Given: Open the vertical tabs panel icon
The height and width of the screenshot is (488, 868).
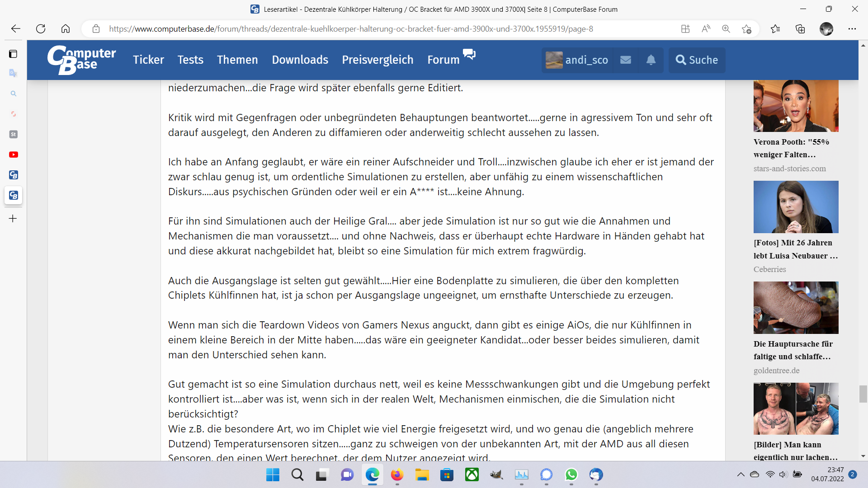Looking at the screenshot, I should tap(13, 54).
